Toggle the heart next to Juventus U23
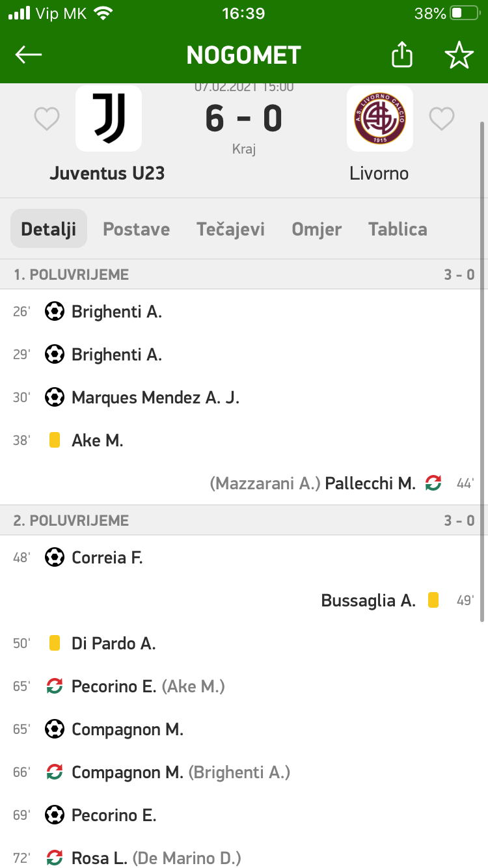Image resolution: width=488 pixels, height=868 pixels. click(47, 119)
